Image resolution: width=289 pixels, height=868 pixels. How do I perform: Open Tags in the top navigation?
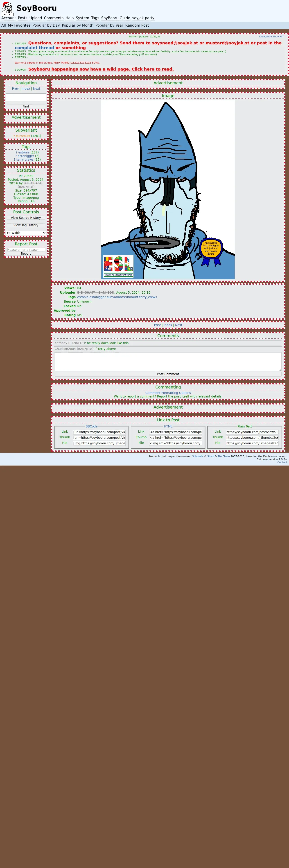pos(95,18)
